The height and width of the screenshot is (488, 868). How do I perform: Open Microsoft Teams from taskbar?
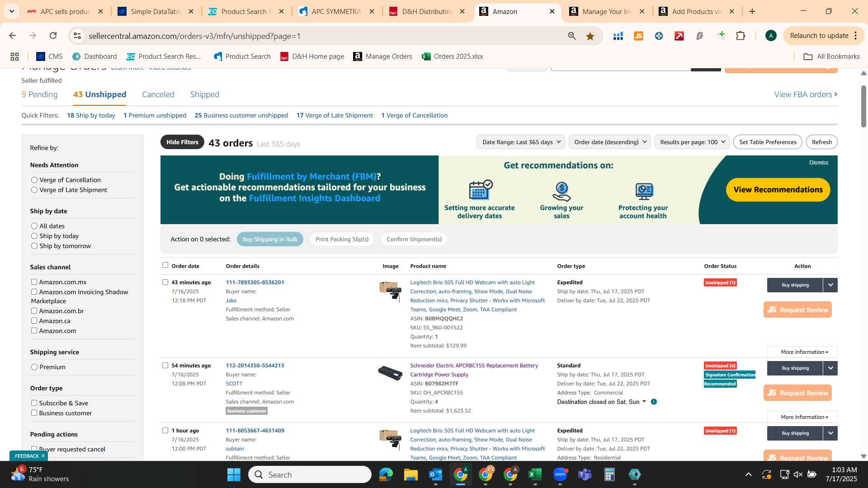(x=585, y=474)
